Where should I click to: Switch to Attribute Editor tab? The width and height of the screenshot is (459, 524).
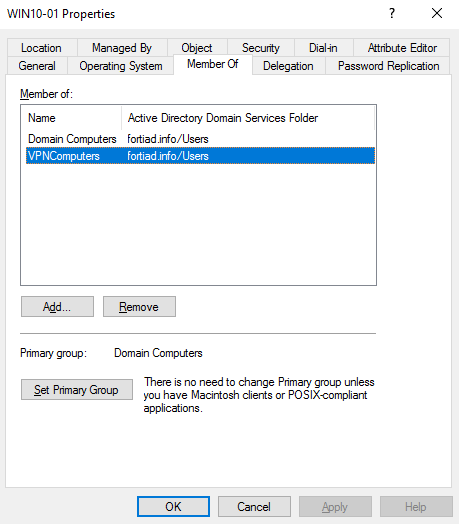click(402, 48)
